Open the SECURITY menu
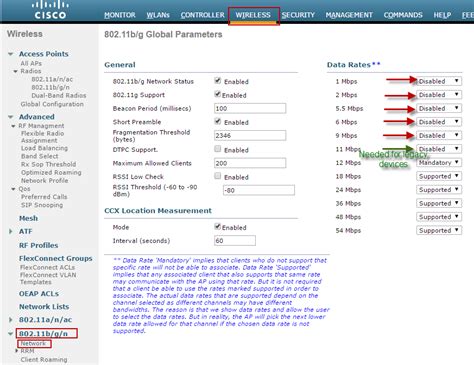Viewport: 474px width, 365px height. pos(298,15)
